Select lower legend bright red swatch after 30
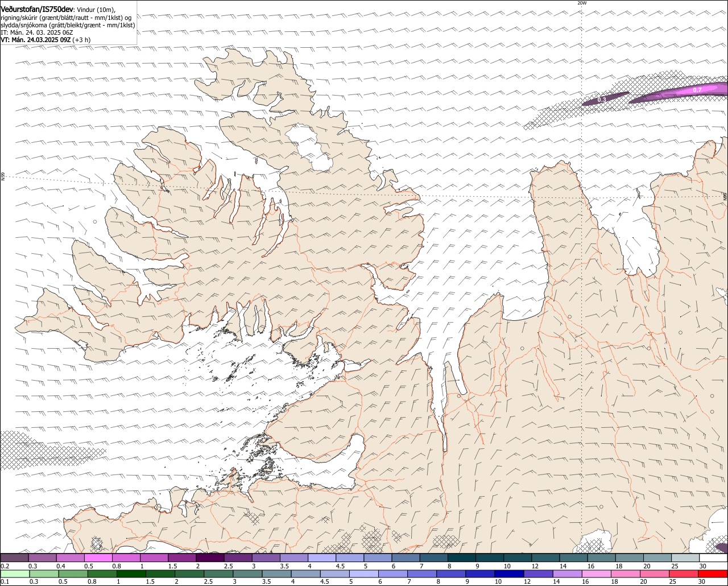 [713, 573]
